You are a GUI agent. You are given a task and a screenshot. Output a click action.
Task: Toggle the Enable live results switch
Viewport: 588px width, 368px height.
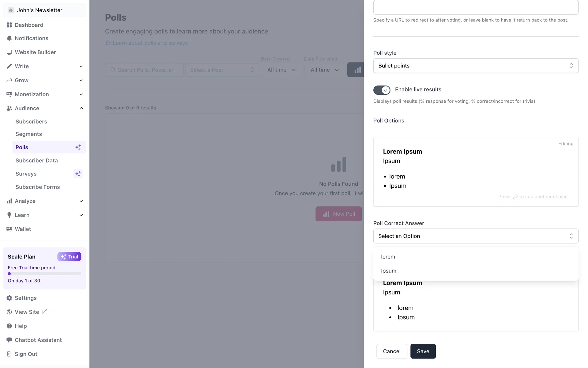tap(382, 90)
